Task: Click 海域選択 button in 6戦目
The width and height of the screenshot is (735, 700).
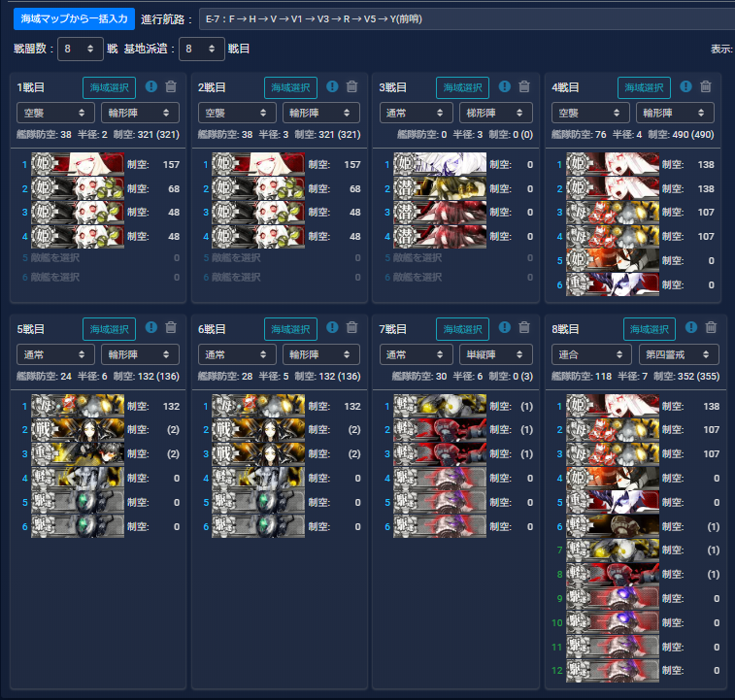Action: click(290, 329)
